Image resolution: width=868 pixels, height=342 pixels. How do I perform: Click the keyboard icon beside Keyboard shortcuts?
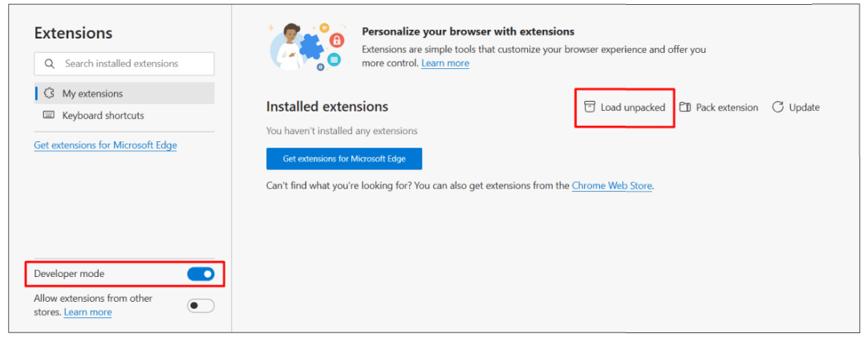pos(49,116)
